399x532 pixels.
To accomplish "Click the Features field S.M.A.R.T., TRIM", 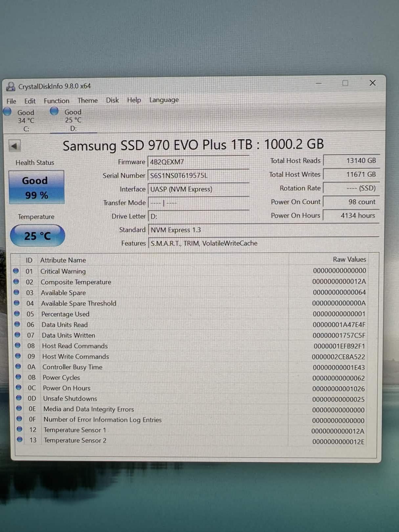I will pyautogui.click(x=264, y=243).
